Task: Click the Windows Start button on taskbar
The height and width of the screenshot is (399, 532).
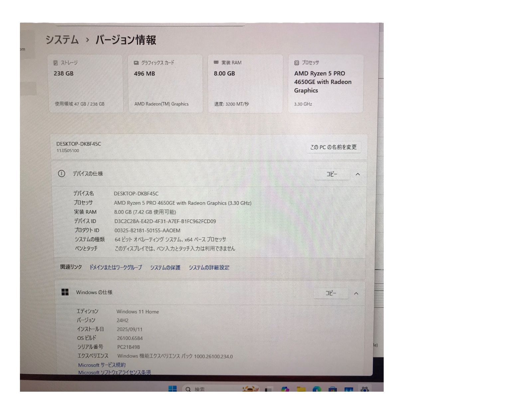Action: click(172, 388)
